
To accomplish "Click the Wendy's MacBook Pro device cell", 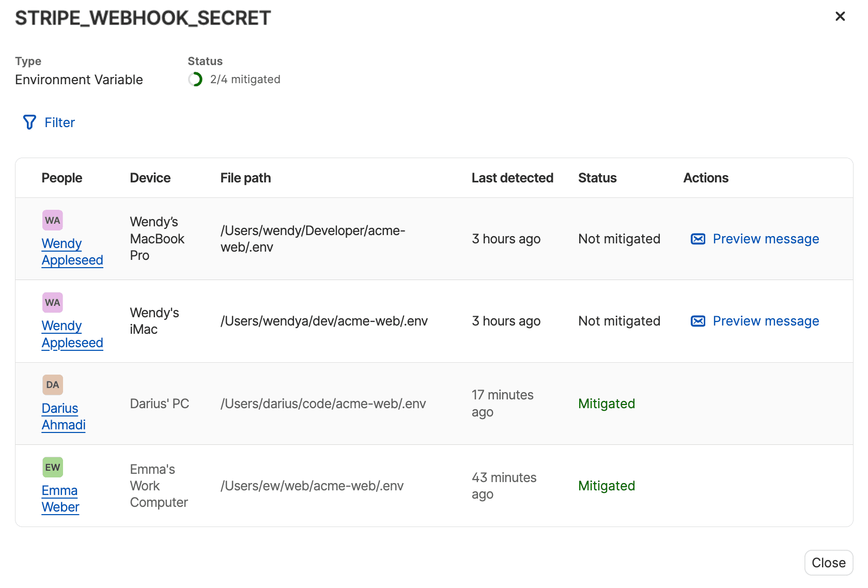I will [x=158, y=239].
